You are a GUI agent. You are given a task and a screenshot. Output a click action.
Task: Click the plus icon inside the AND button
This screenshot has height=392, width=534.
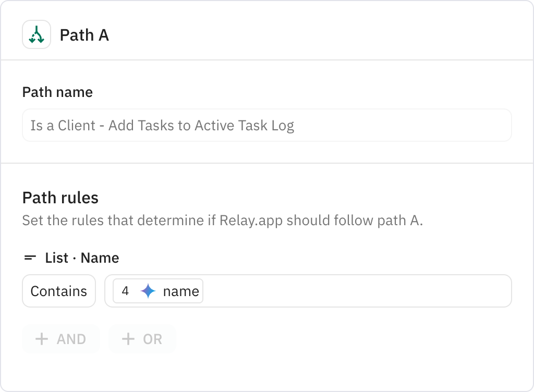click(42, 339)
